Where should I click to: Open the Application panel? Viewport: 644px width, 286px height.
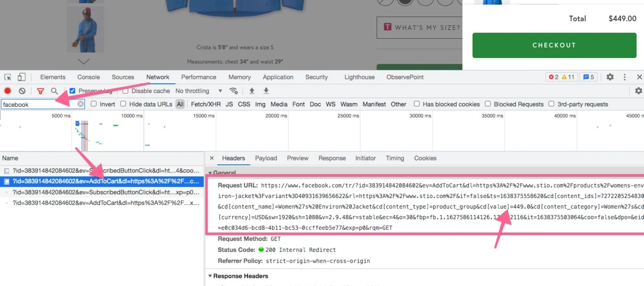[278, 77]
